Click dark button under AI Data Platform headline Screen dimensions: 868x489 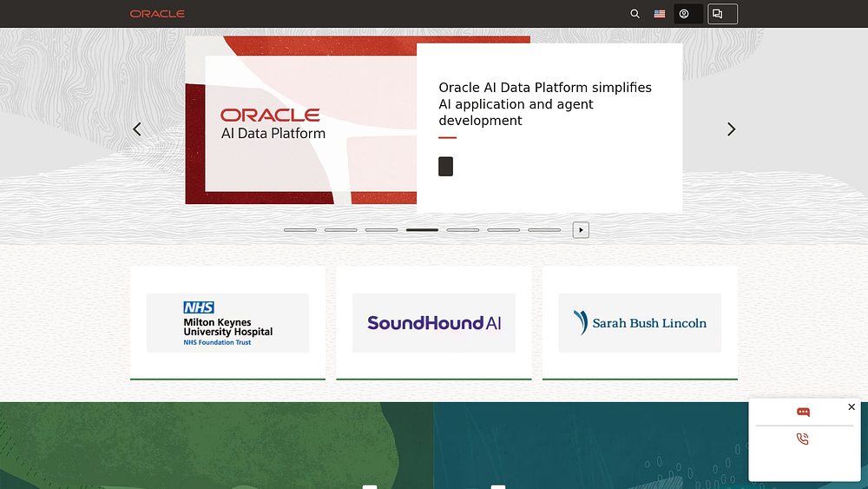(x=445, y=166)
